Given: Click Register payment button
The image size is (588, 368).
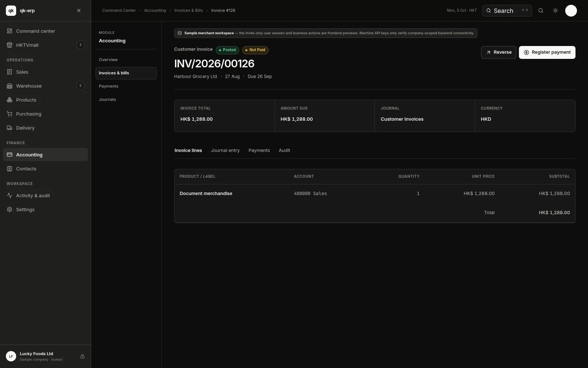Looking at the screenshot, I should [x=547, y=52].
